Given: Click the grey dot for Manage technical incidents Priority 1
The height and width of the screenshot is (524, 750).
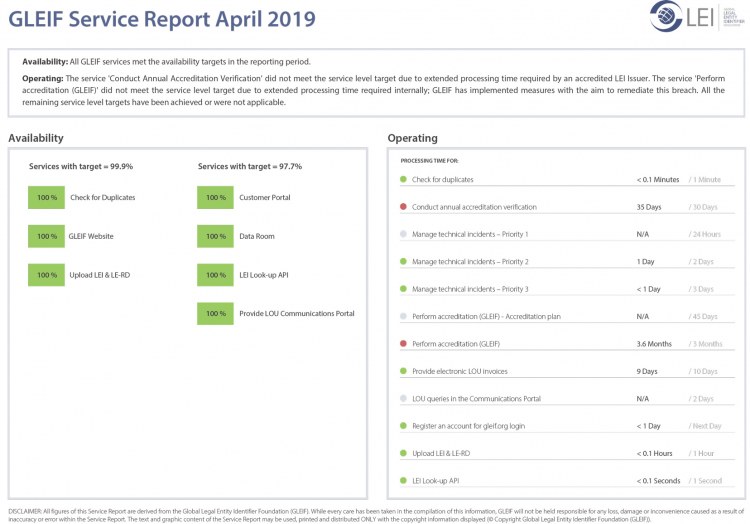Looking at the screenshot, I should click(x=403, y=234).
